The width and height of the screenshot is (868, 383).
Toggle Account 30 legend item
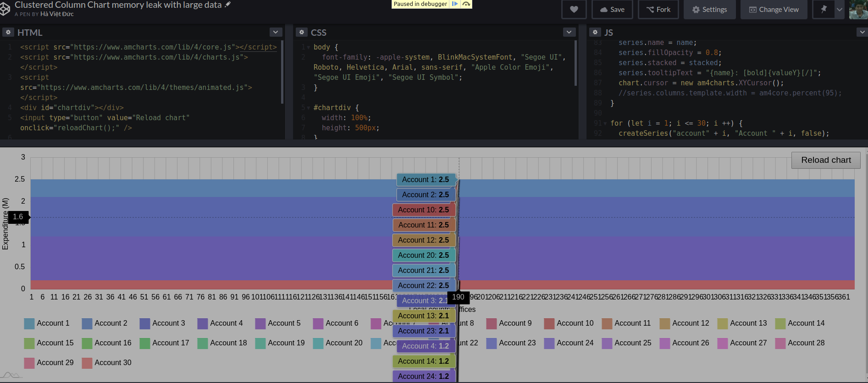[106, 363]
